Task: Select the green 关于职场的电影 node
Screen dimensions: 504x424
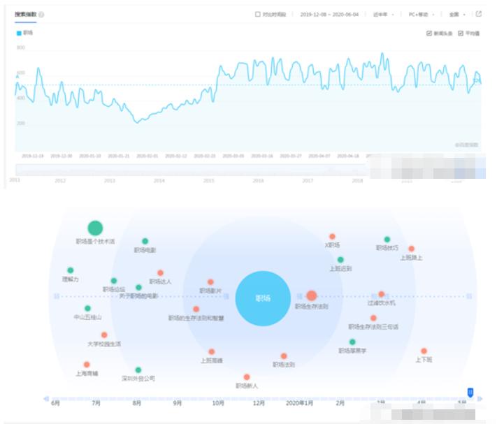Action: pyautogui.click(x=138, y=287)
